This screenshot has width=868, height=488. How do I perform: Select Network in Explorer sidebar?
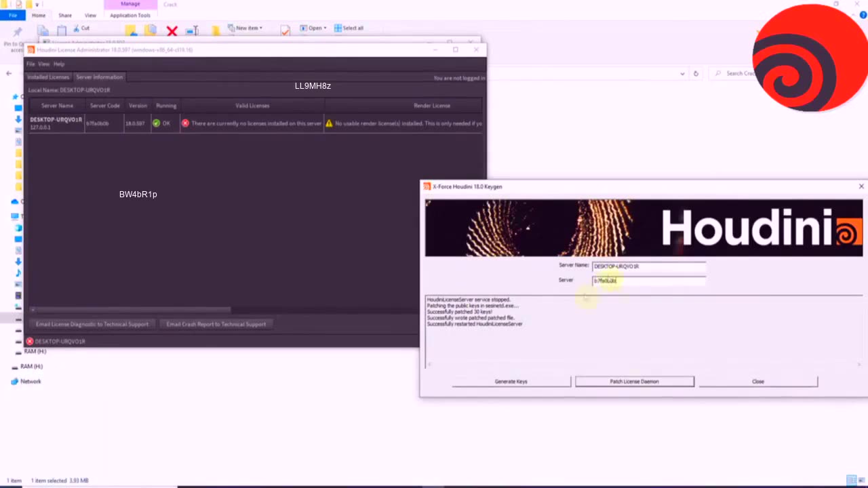click(x=26, y=382)
